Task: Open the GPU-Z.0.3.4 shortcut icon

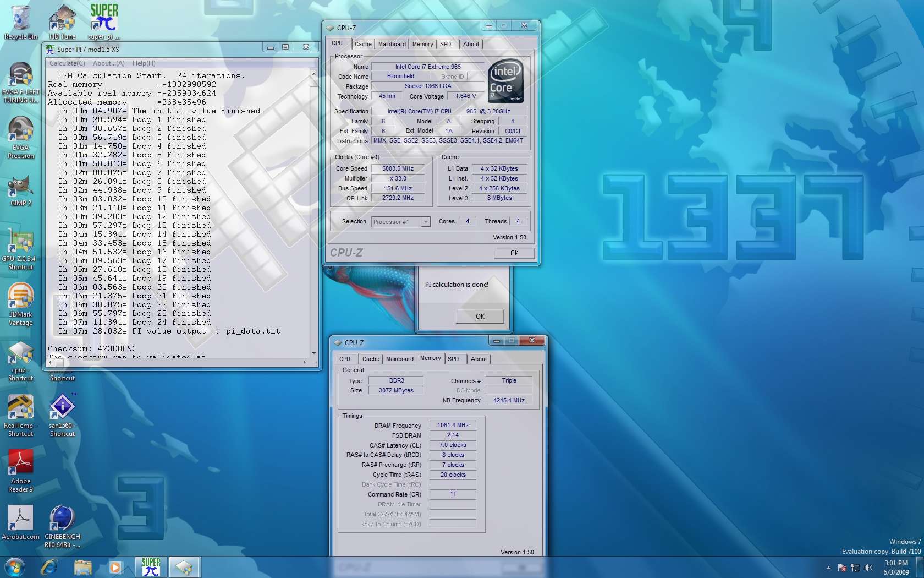Action: [20, 249]
